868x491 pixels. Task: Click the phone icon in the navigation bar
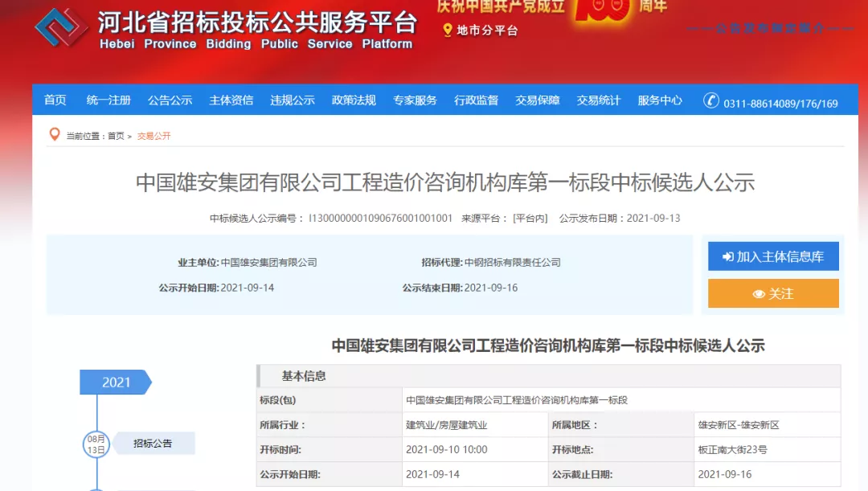click(710, 100)
